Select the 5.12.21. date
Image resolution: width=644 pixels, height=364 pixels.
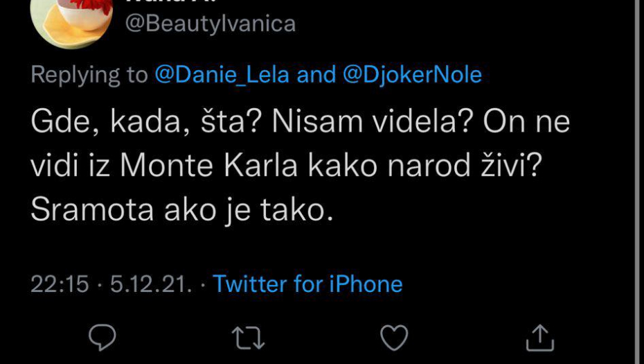150,284
